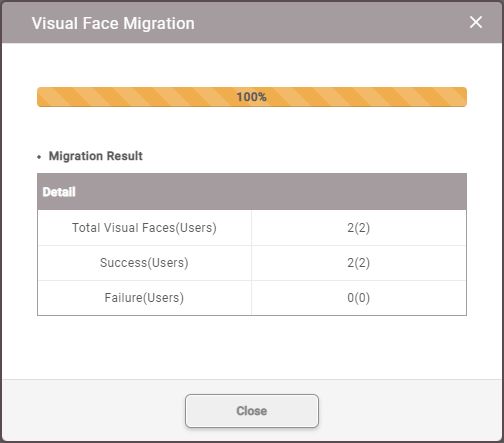Click empty header area right of Detail
Screen dimensions: 504x443
click(270, 192)
